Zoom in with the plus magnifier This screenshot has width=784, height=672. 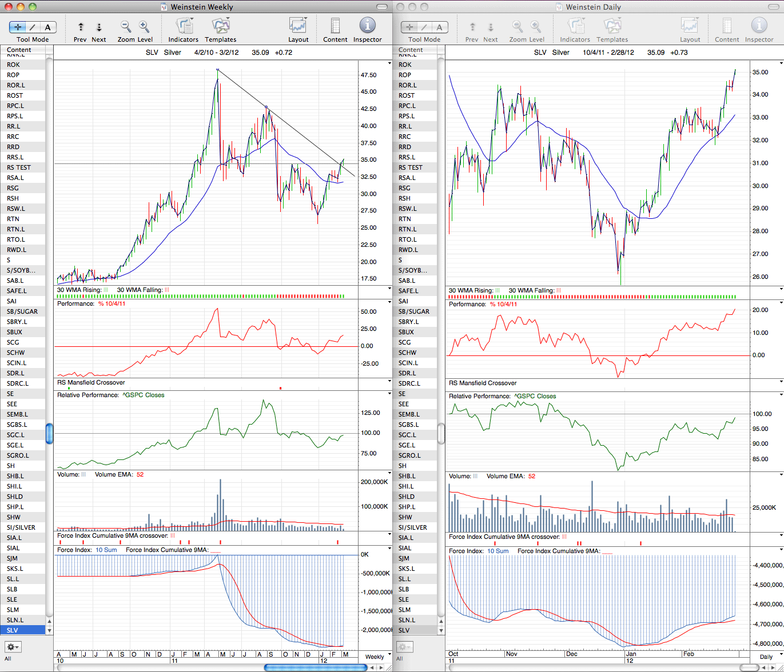coord(144,26)
